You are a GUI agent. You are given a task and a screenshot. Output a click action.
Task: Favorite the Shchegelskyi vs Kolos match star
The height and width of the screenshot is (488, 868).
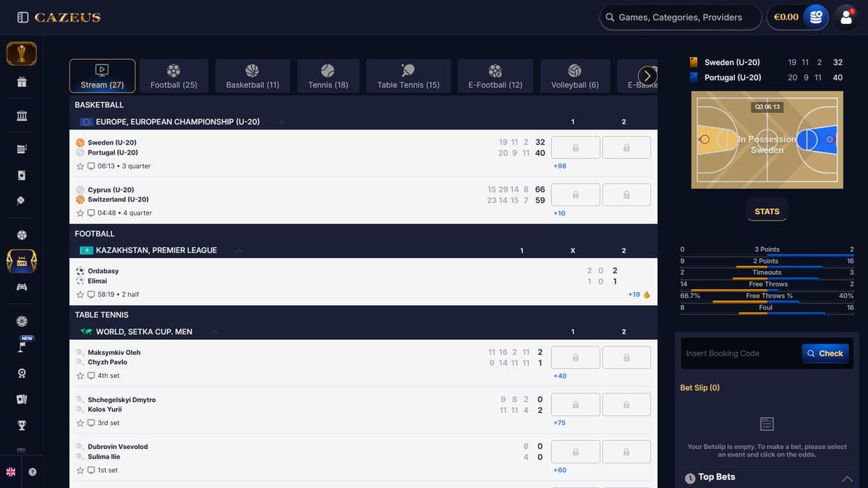80,423
